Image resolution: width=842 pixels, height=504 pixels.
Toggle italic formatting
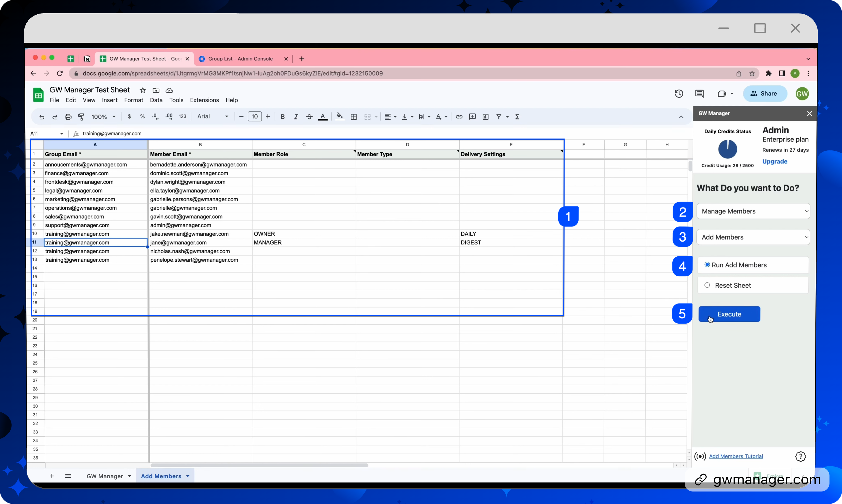[296, 116]
